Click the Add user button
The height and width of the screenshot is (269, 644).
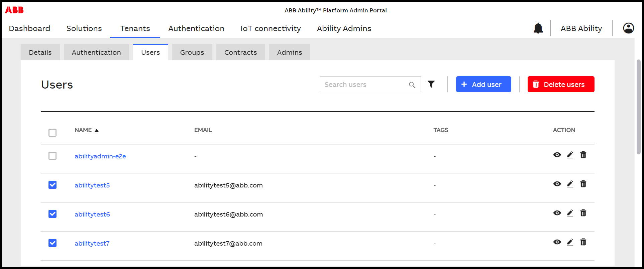[484, 84]
